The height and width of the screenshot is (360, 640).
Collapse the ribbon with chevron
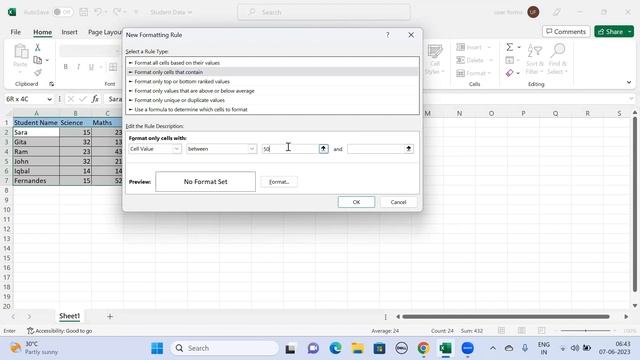(x=629, y=82)
